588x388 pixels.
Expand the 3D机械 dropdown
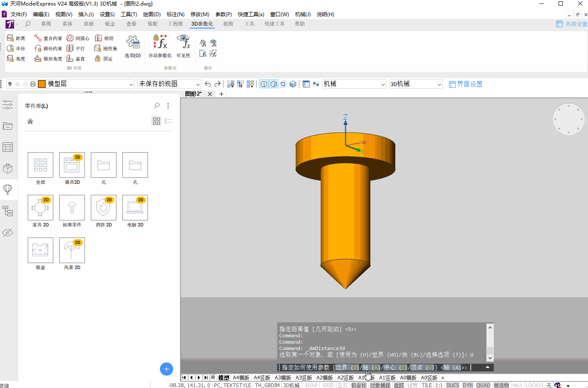[439, 84]
